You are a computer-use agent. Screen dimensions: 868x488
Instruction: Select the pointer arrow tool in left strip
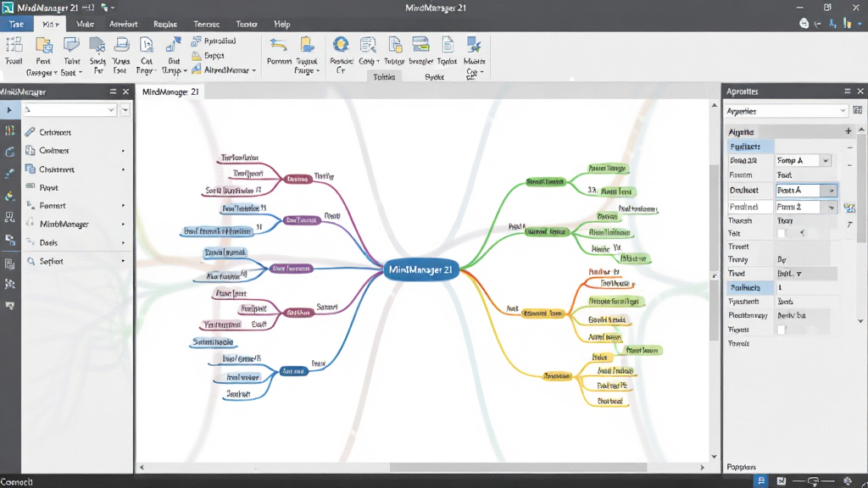(9, 110)
